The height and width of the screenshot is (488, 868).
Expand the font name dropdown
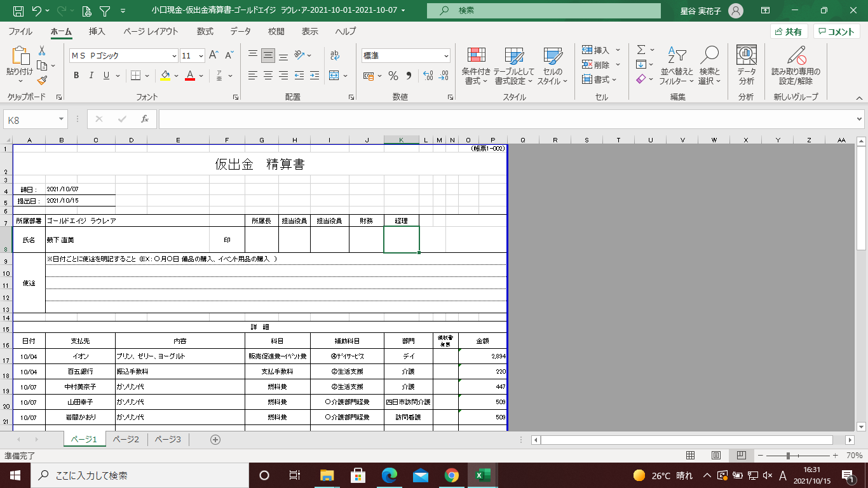tap(173, 56)
